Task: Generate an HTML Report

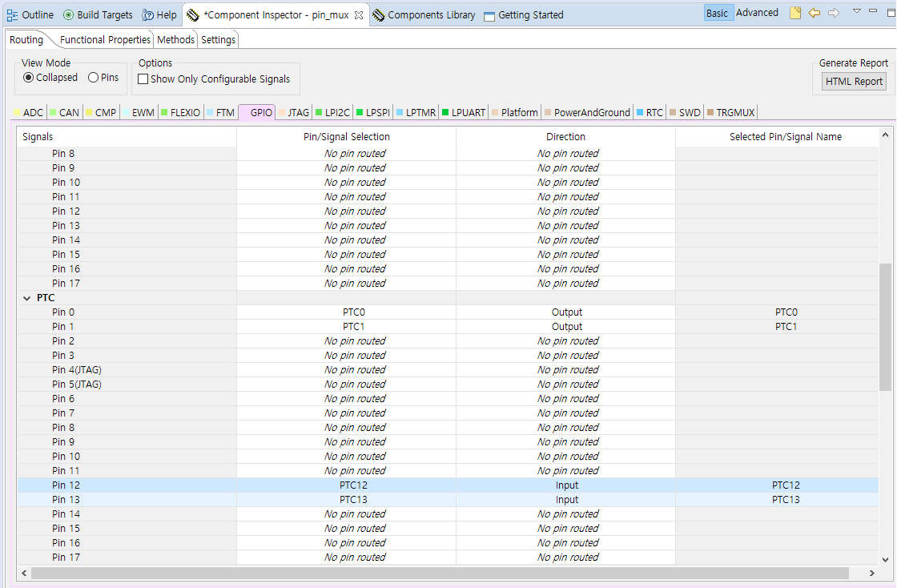Action: tap(852, 81)
